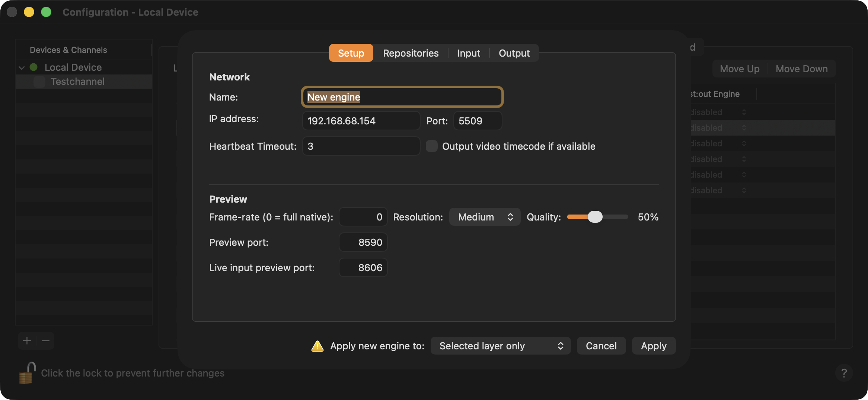Click the engine Name input field
This screenshot has width=868, height=400.
pyautogui.click(x=402, y=97)
